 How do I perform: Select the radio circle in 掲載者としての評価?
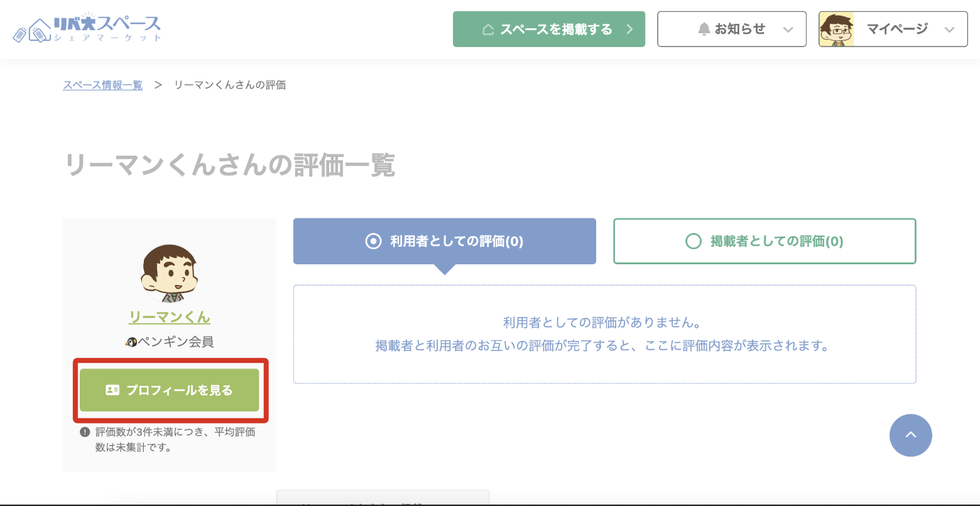(x=694, y=241)
